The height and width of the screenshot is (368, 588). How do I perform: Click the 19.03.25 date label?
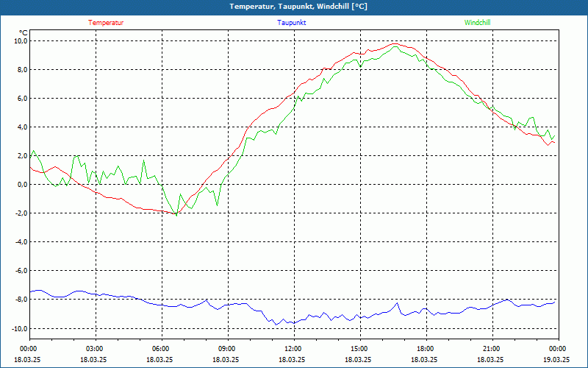pos(556,359)
